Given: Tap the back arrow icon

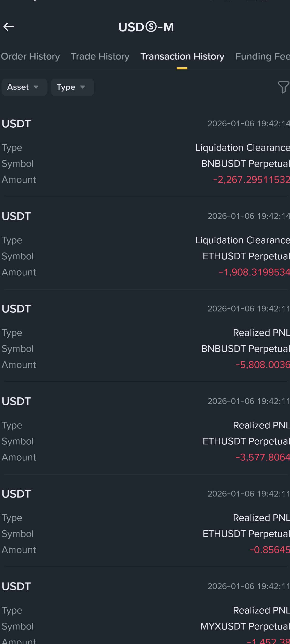Looking at the screenshot, I should point(9,27).
